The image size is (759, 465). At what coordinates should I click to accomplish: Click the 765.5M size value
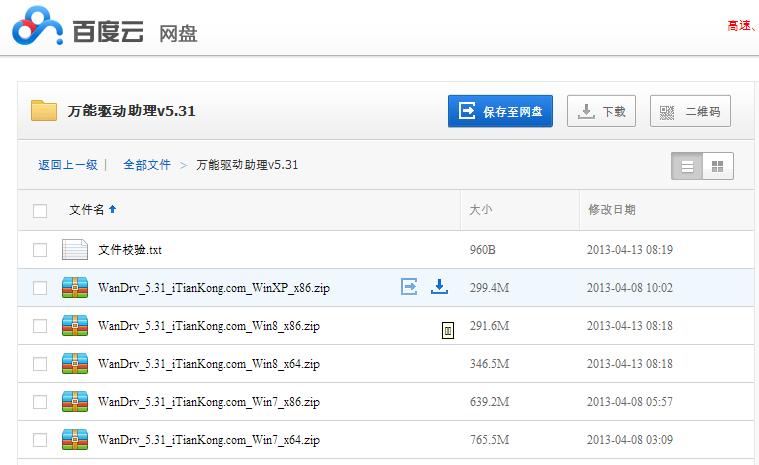coord(489,440)
